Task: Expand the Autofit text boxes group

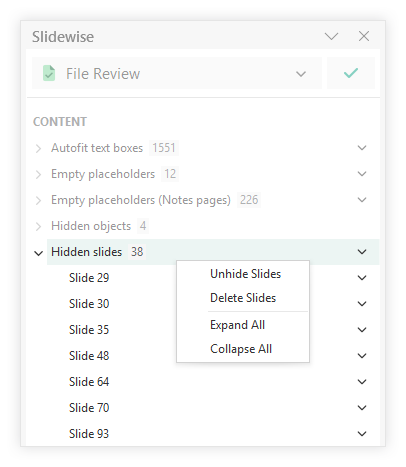Action: (x=38, y=148)
